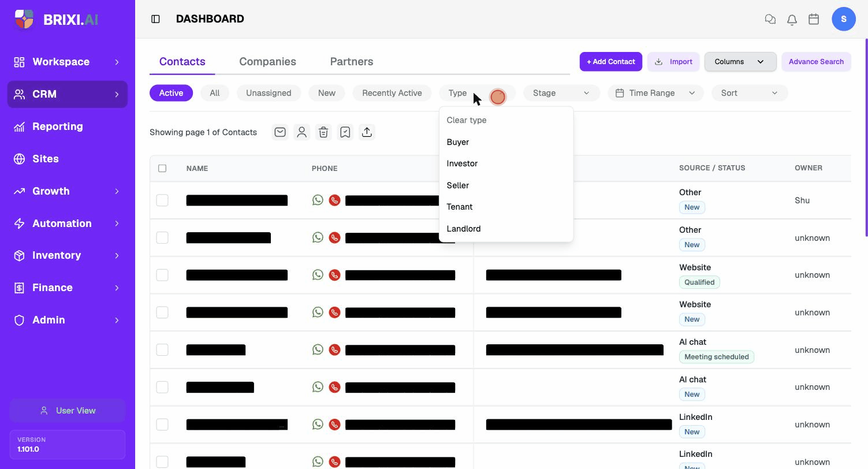Click the export upload icon

[x=367, y=132]
